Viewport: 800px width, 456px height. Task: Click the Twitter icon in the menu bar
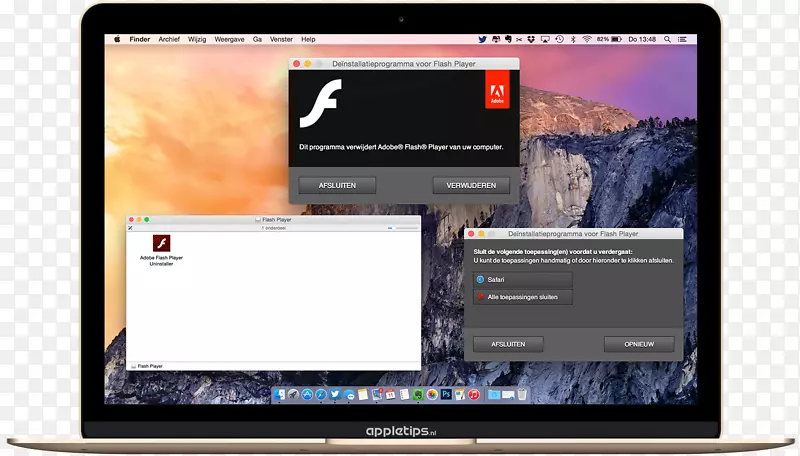(482, 39)
